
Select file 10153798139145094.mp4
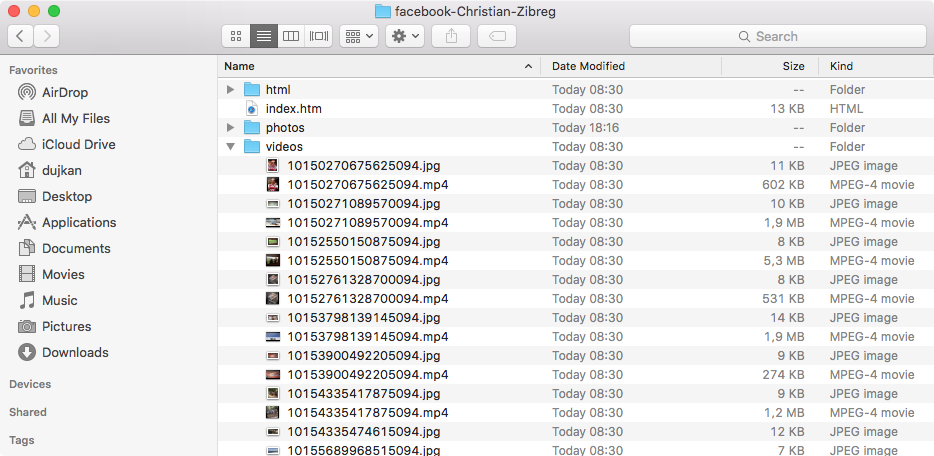coord(575,336)
